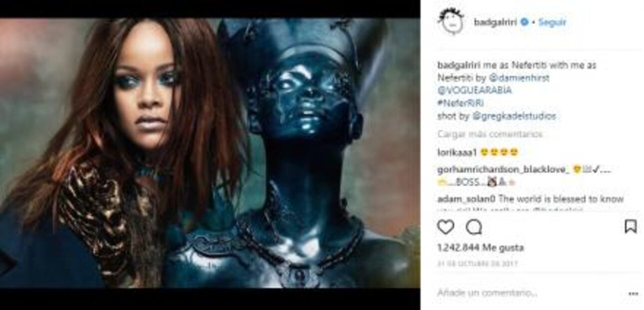
Task: Expand Cargar más comentarios
Action: coord(490,134)
